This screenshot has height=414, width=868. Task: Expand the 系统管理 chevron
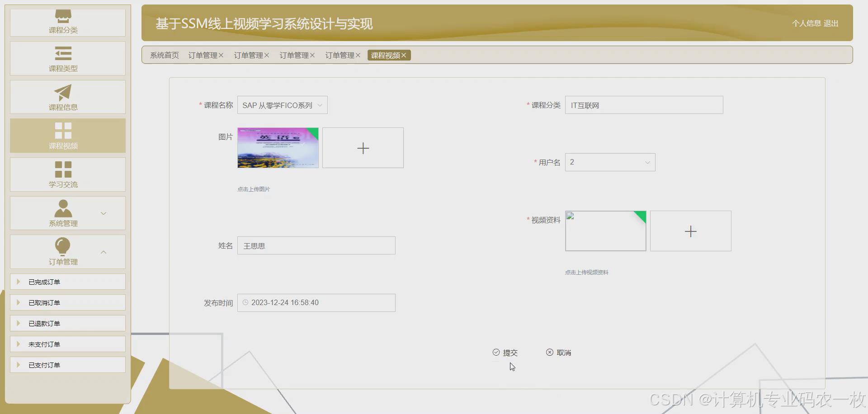[x=104, y=213]
